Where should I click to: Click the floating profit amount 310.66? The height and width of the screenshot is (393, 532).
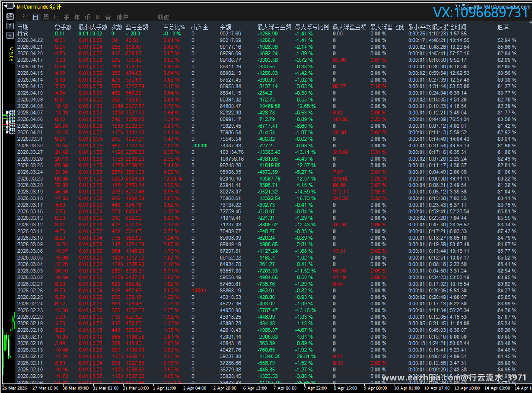(341, 152)
